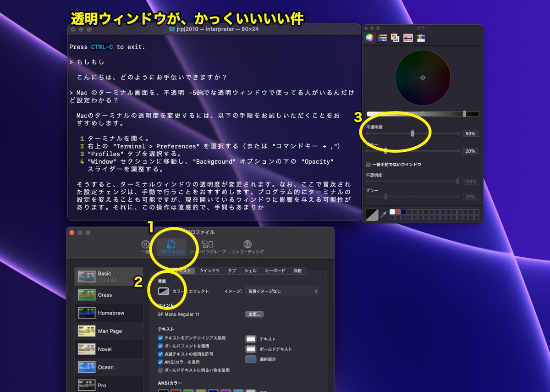Open the イメージ background image dropdown
Image resolution: width=550 pixels, height=392 pixels.
click(x=282, y=291)
